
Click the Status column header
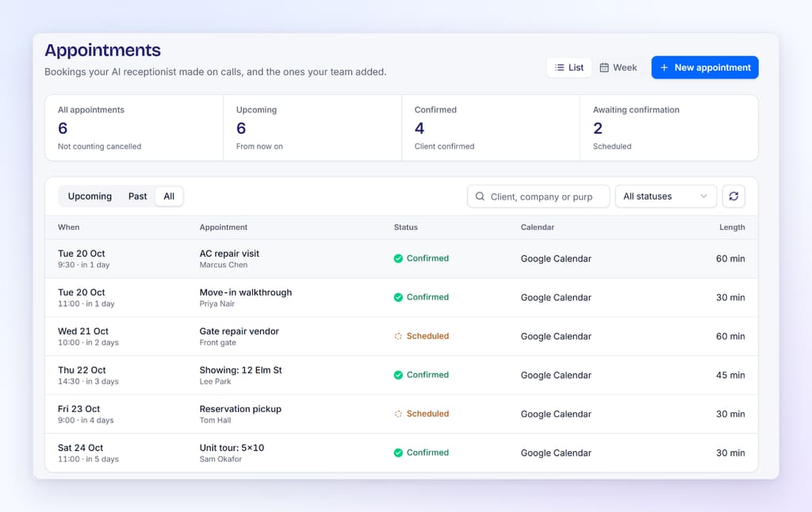[x=405, y=227]
